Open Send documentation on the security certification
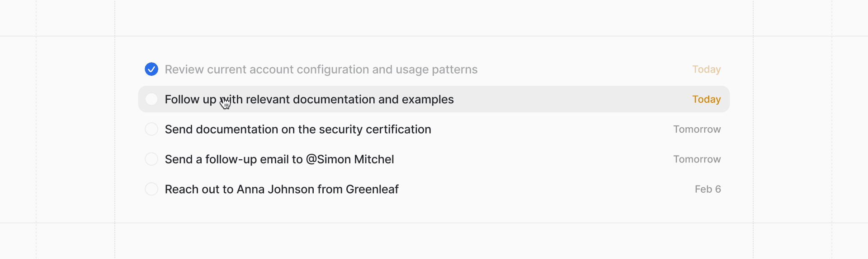Viewport: 868px width, 259px height. click(297, 129)
